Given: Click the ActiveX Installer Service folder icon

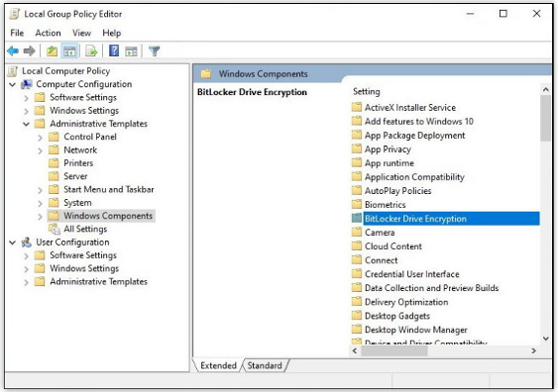Looking at the screenshot, I should (x=357, y=107).
